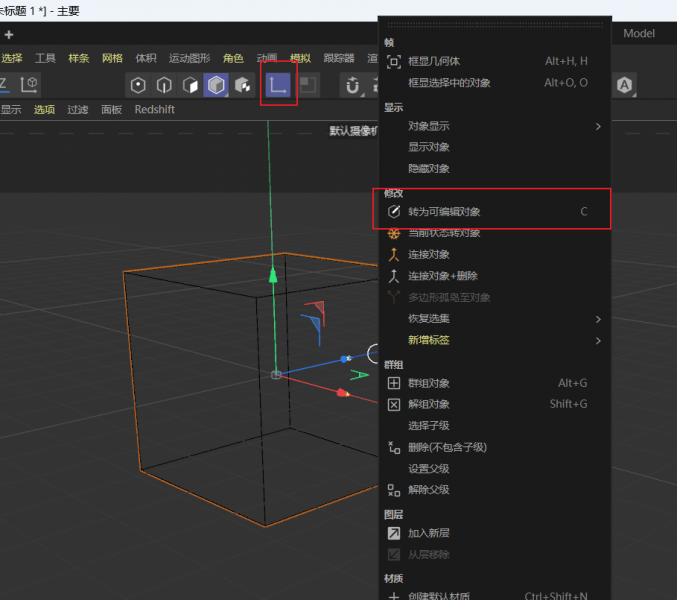
Task: Switch to Polygons mode icon
Action: [x=190, y=85]
